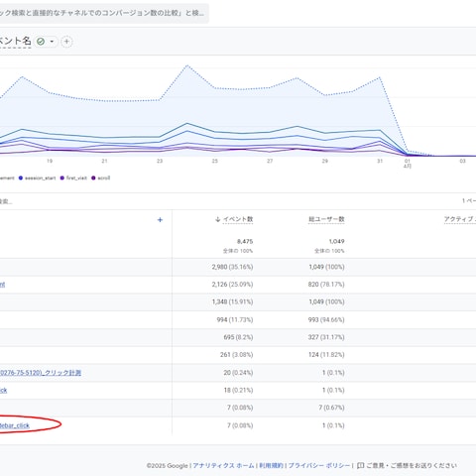Select the total event count 8,475

[x=245, y=241]
